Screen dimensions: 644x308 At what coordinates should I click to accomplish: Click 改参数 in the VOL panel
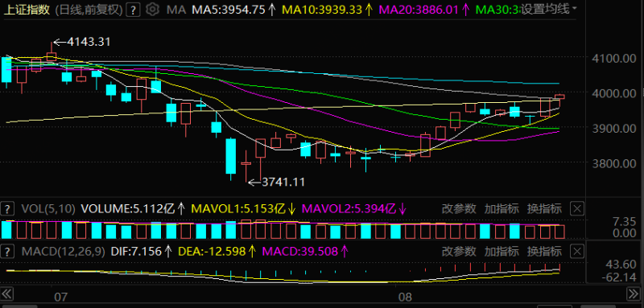[x=459, y=209]
